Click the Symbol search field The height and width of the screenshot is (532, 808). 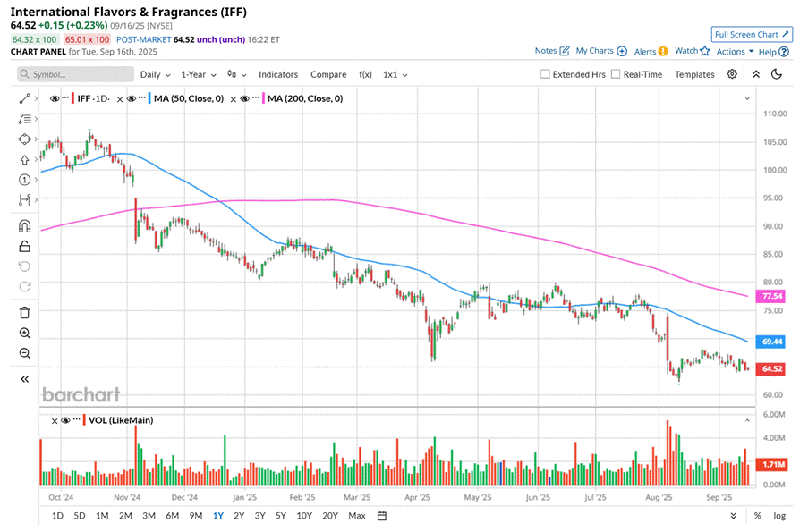76,74
